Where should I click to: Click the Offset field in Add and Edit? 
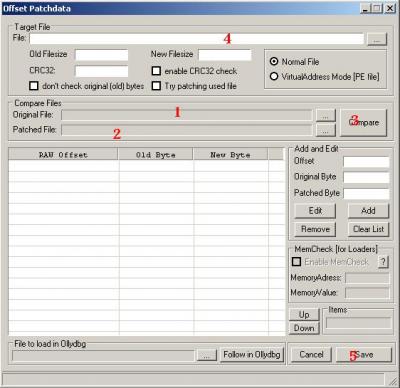click(x=366, y=162)
